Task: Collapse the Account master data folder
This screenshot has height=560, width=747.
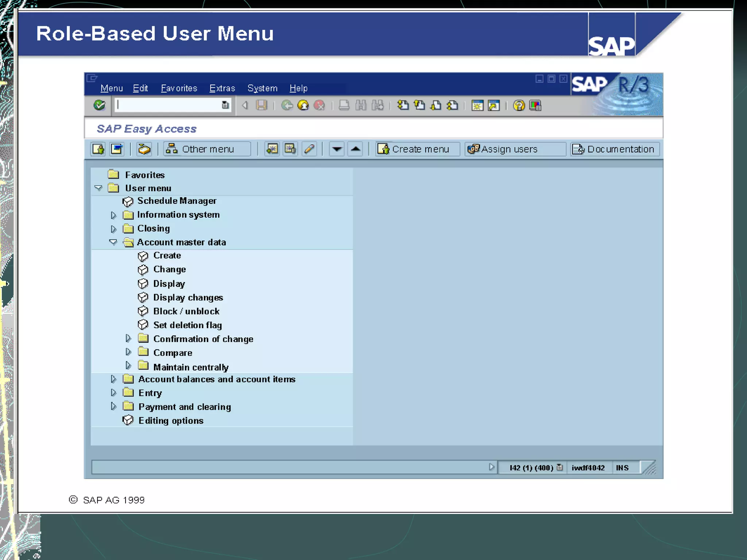Action: 113,242
